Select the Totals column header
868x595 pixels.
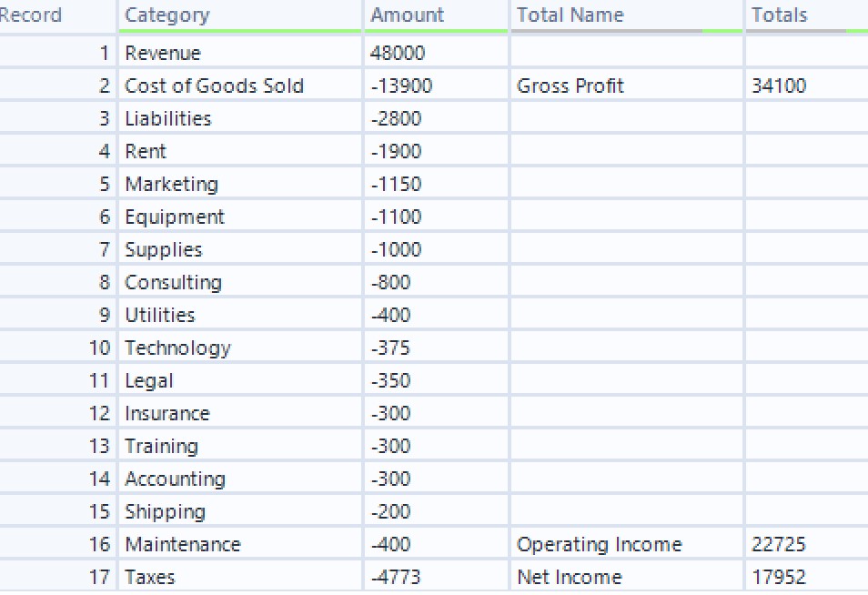(x=780, y=15)
